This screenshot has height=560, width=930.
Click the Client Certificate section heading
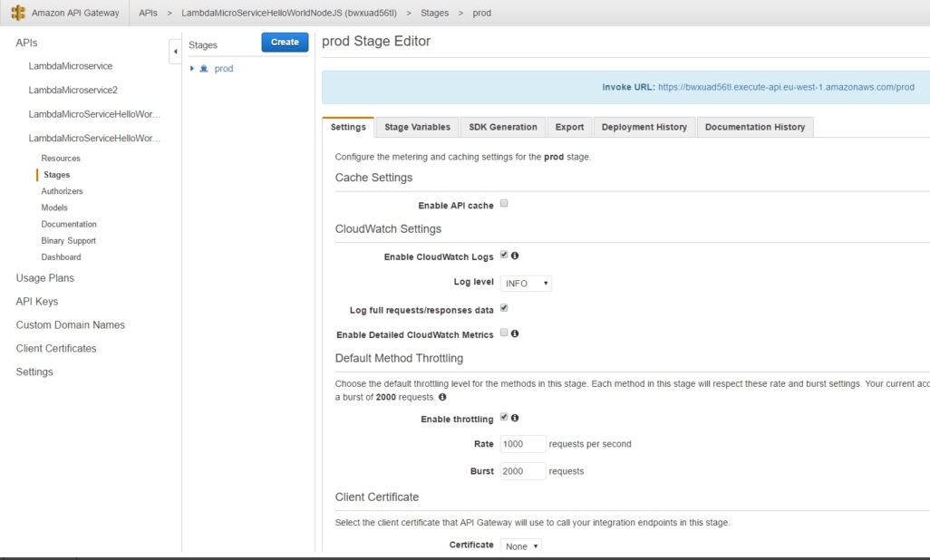point(377,497)
